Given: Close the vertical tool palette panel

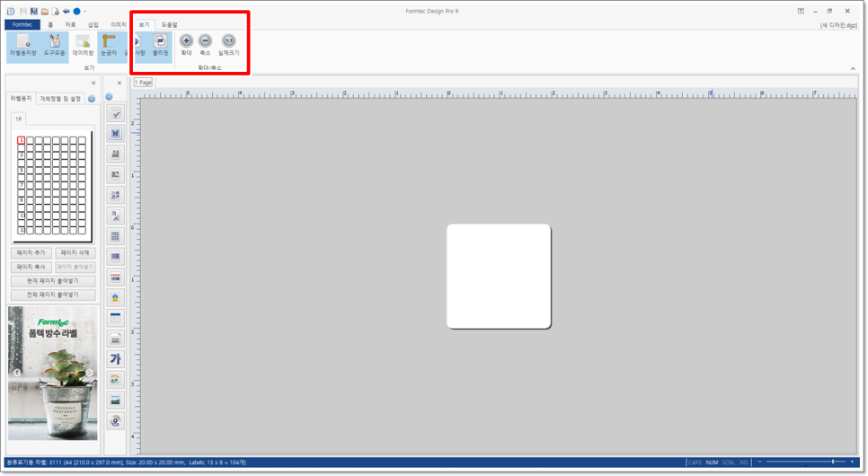Looking at the screenshot, I should [x=119, y=83].
